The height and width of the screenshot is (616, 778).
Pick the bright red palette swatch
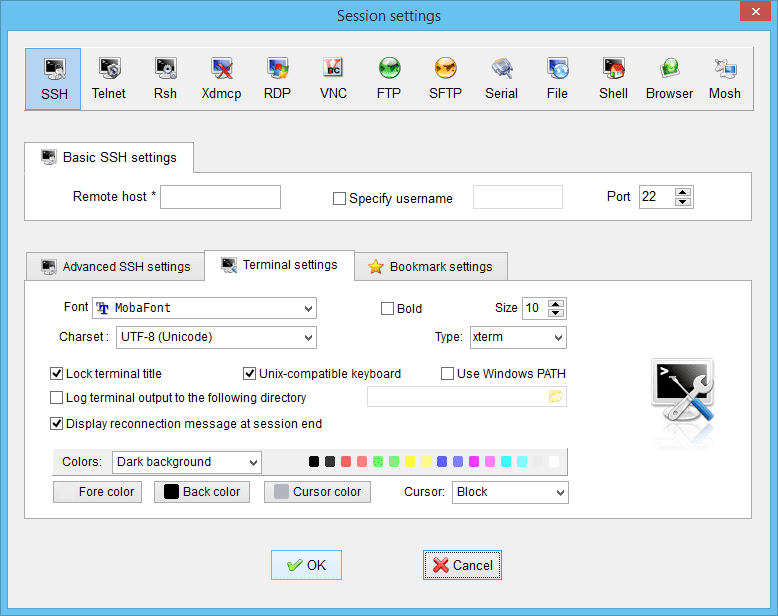(346, 462)
